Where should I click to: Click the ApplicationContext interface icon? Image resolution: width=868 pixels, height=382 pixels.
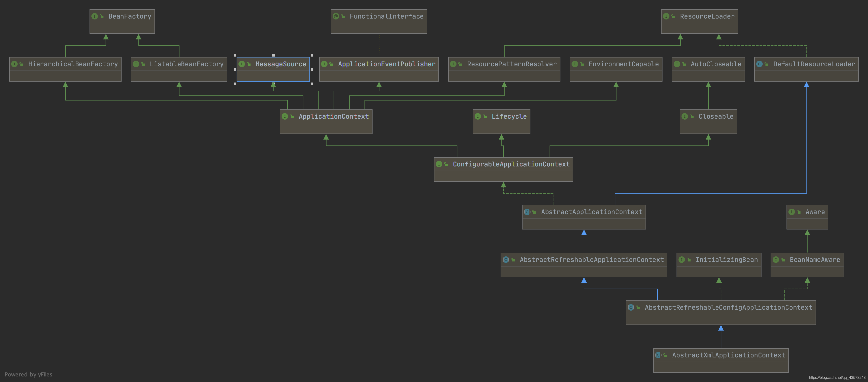tap(285, 117)
